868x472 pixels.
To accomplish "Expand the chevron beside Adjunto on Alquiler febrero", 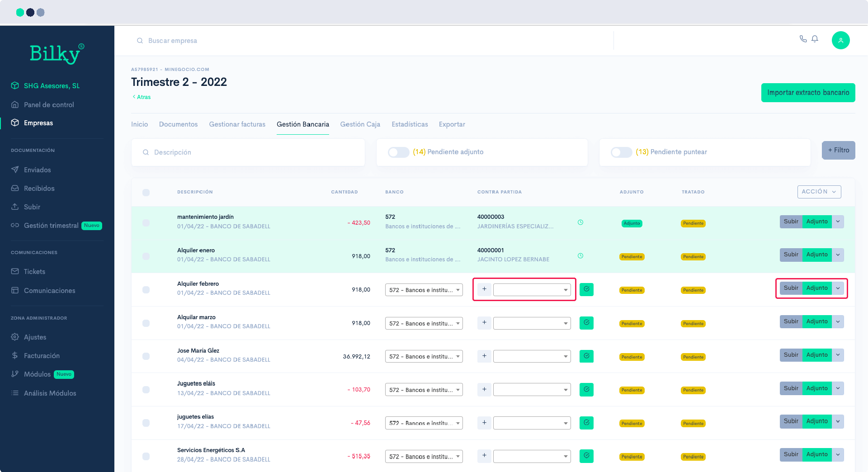I will point(839,288).
